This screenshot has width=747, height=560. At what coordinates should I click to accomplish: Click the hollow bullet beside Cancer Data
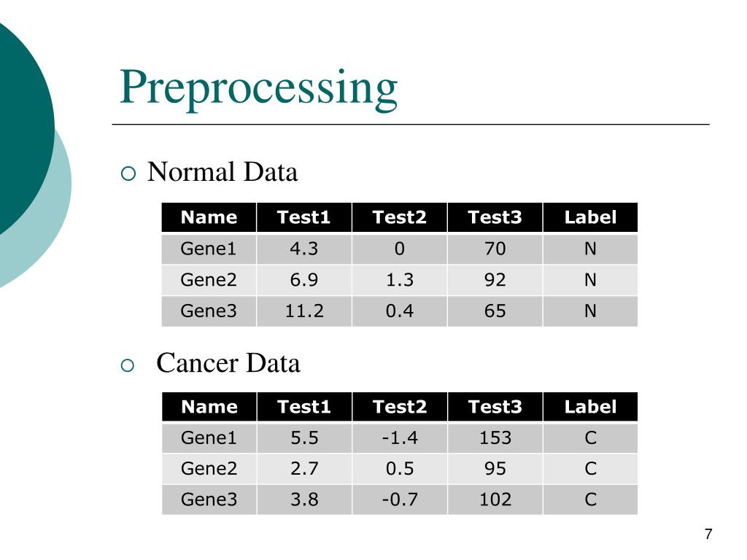click(x=127, y=366)
